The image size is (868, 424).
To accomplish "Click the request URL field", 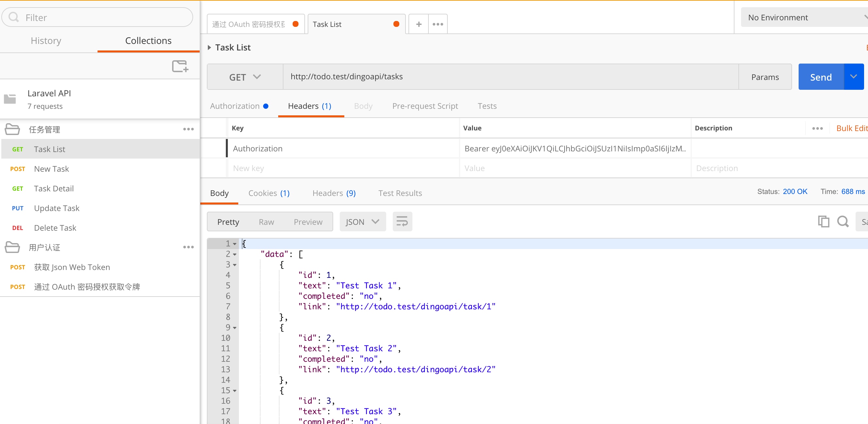I will point(511,77).
